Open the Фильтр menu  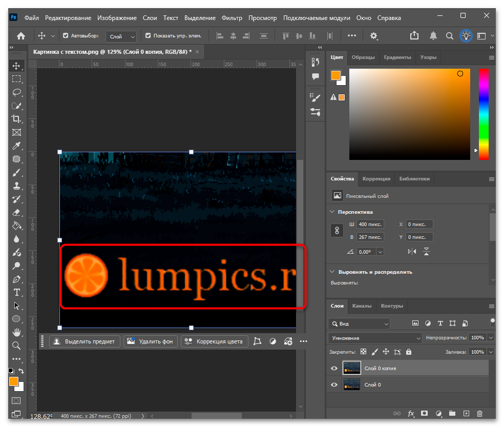click(232, 18)
